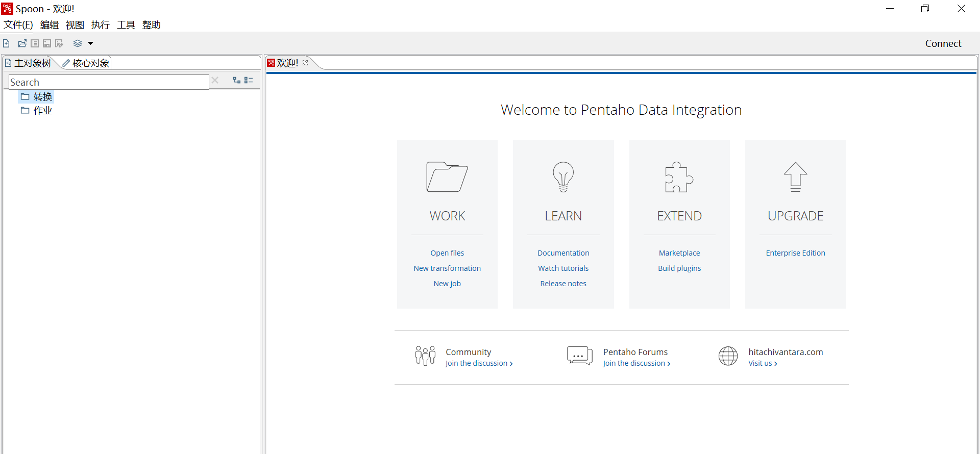Image resolution: width=980 pixels, height=454 pixels.
Task: Click the Open file toolbar icon
Action: (x=22, y=43)
